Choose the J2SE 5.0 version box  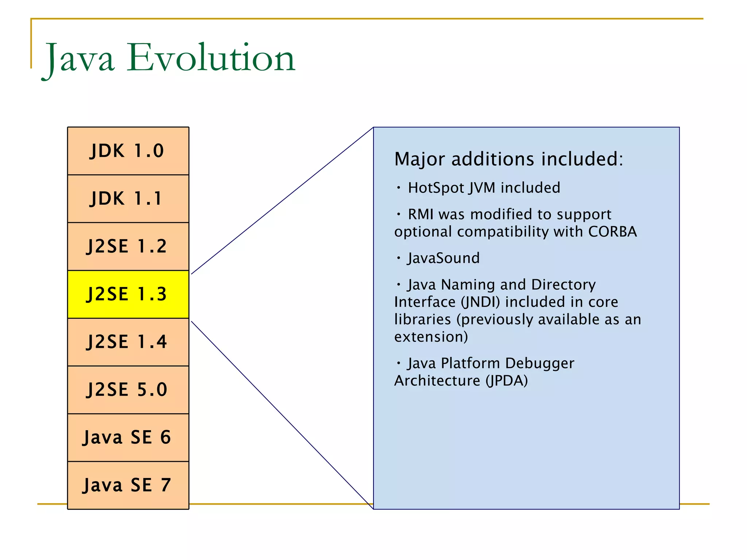(x=128, y=390)
